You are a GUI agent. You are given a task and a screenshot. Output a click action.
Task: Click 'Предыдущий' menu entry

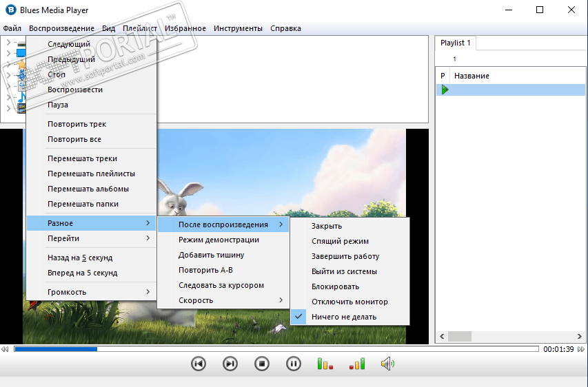[x=92, y=59]
